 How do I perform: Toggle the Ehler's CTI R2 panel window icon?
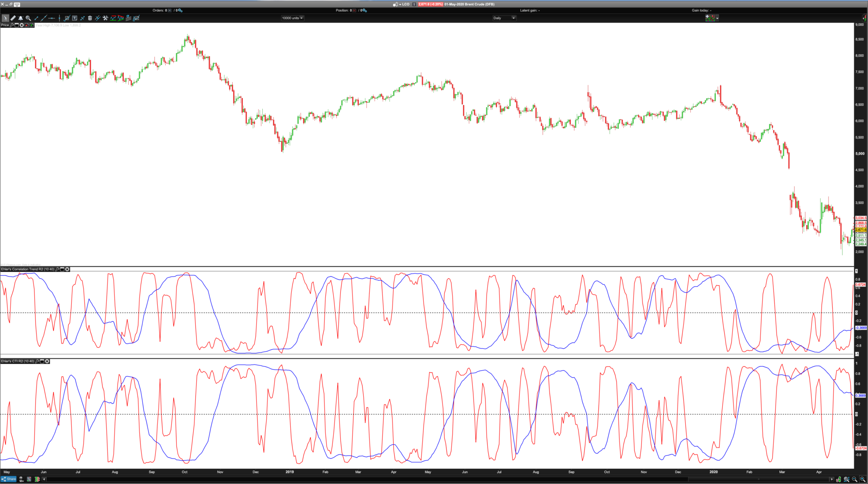point(42,361)
